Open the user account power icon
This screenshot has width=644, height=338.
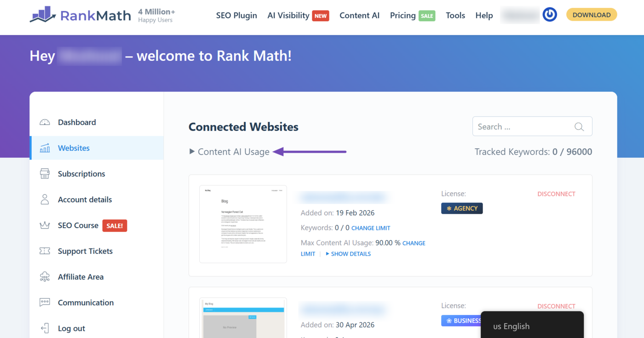click(550, 15)
